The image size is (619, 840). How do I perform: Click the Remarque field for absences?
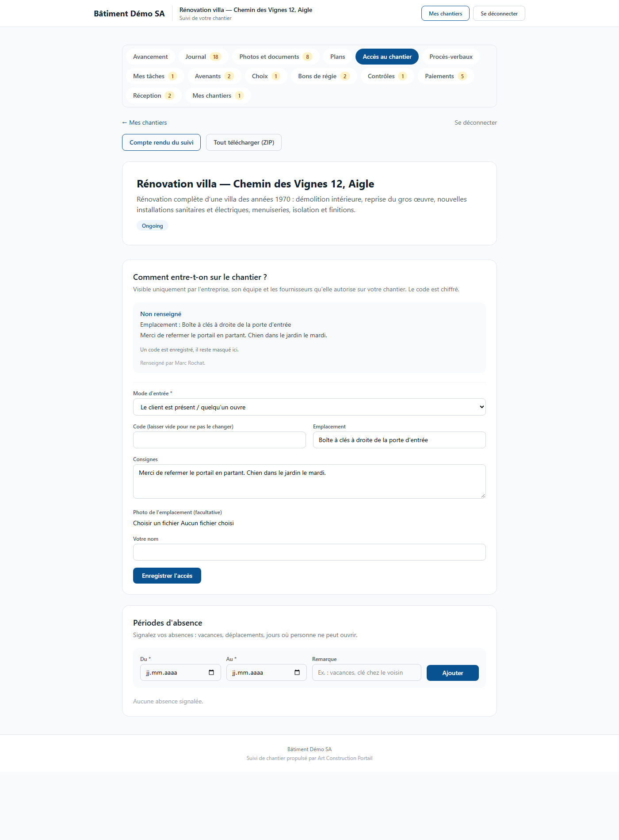click(x=367, y=672)
